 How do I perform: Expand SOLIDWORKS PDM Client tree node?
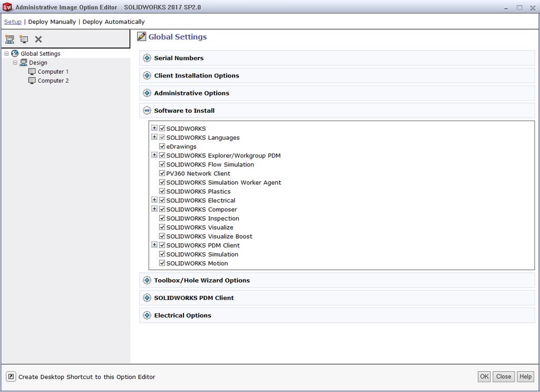point(155,244)
